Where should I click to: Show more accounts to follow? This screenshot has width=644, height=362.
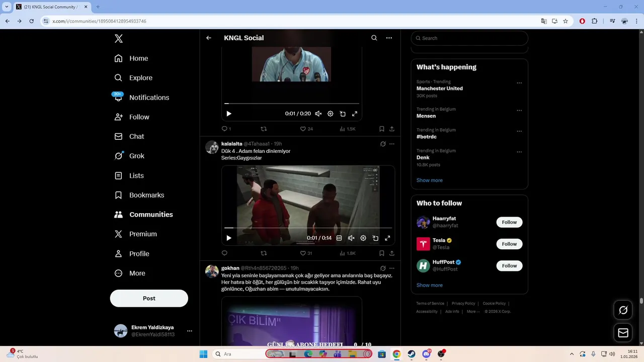[429, 285]
